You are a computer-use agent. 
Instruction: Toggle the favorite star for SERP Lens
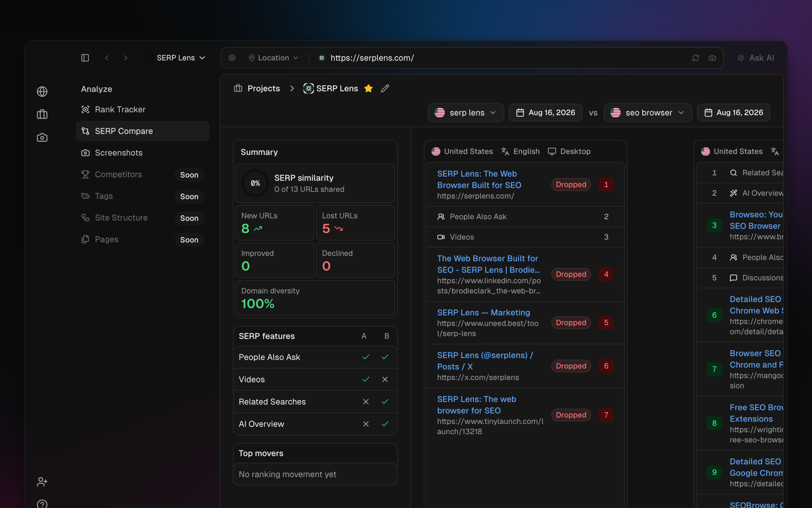(368, 88)
